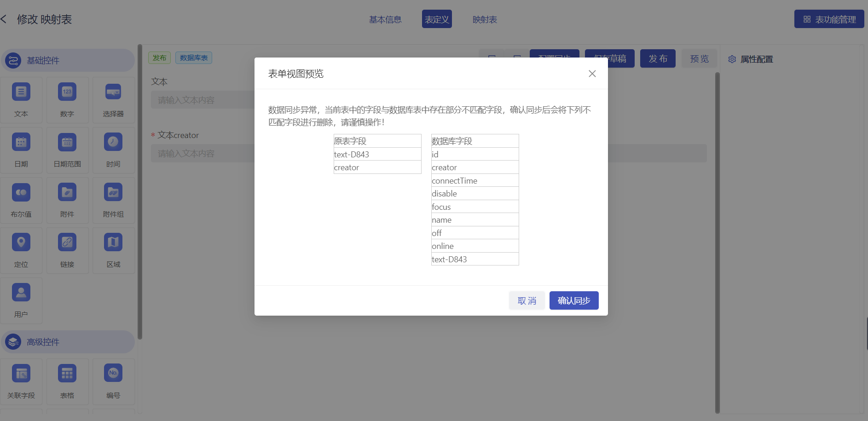This screenshot has width=868, height=421.
Task: Select the 定位 location control icon
Action: [21, 242]
